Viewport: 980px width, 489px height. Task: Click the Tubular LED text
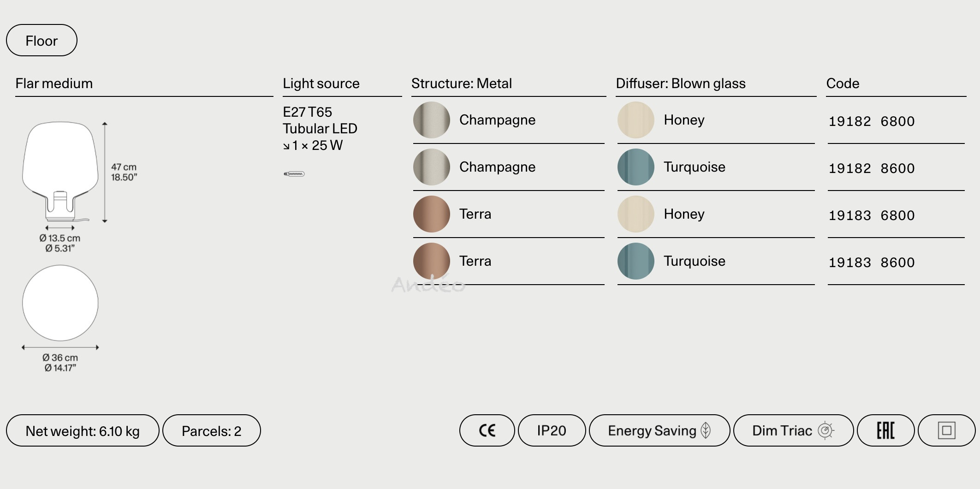coord(320,129)
